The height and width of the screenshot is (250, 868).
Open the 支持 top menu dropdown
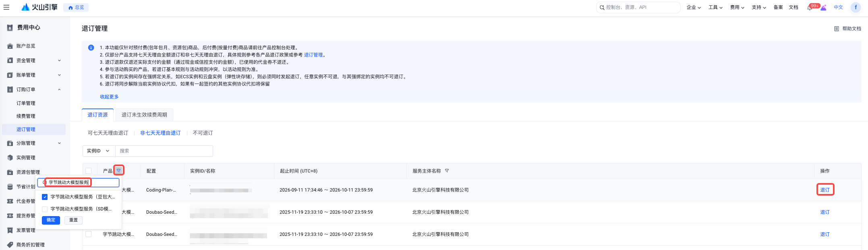coord(759,7)
